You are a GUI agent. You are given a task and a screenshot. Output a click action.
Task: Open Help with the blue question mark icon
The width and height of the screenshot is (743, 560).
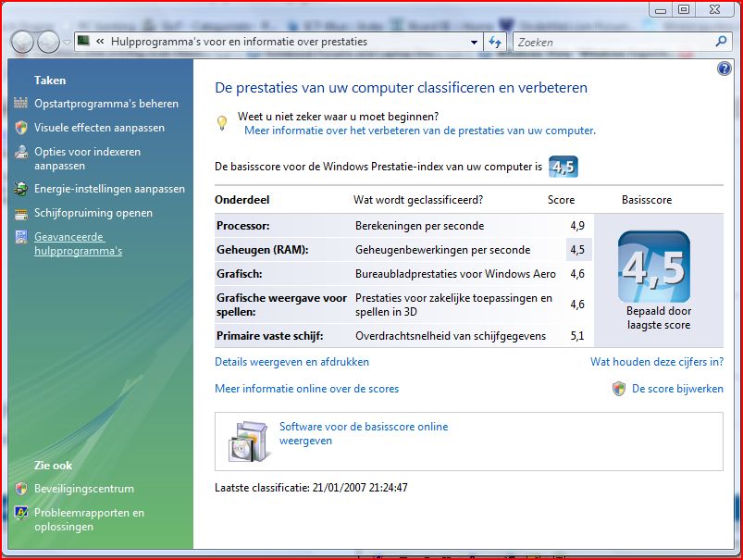(x=724, y=68)
